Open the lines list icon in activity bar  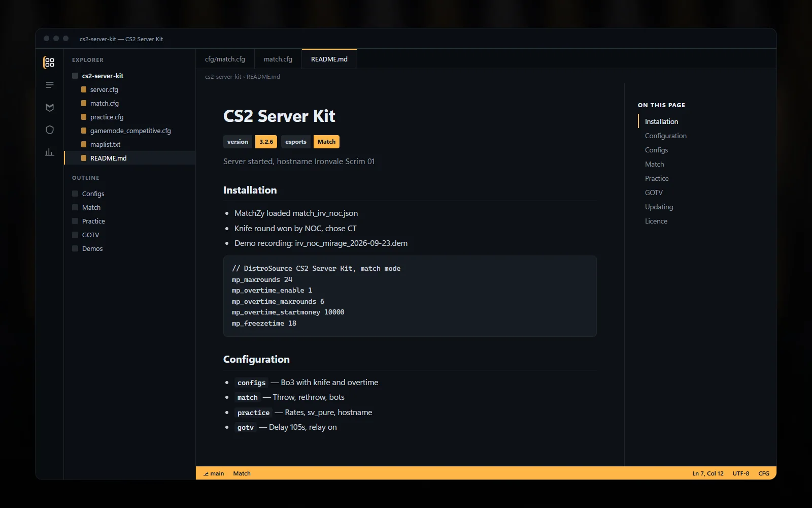[x=49, y=85]
